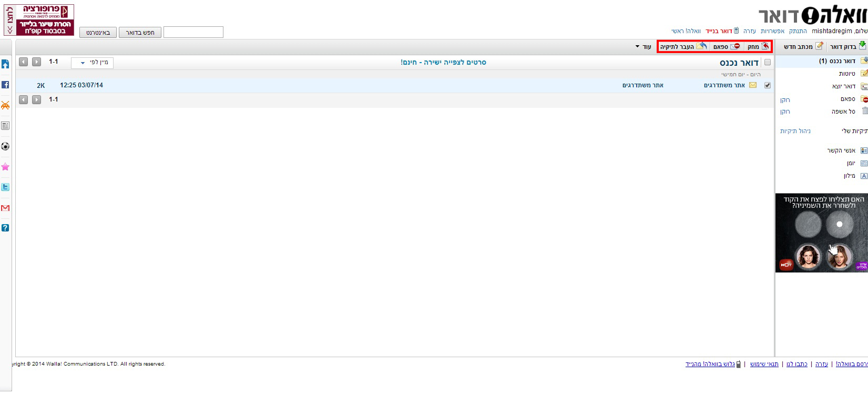Click the חפש בדואר search mail button
This screenshot has width=868, height=404.
(139, 33)
